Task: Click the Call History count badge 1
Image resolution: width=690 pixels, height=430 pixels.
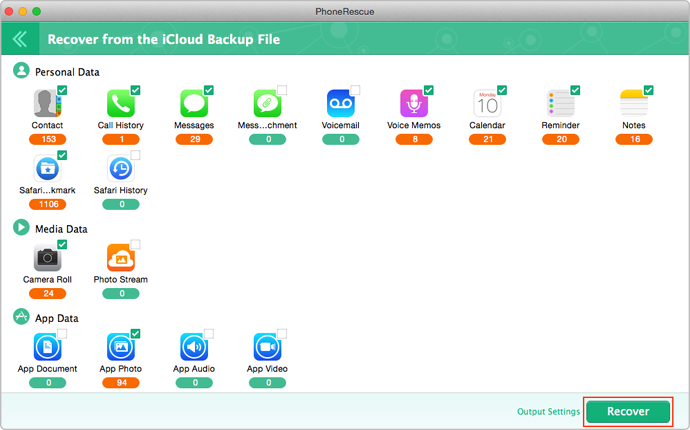Action: point(121,139)
